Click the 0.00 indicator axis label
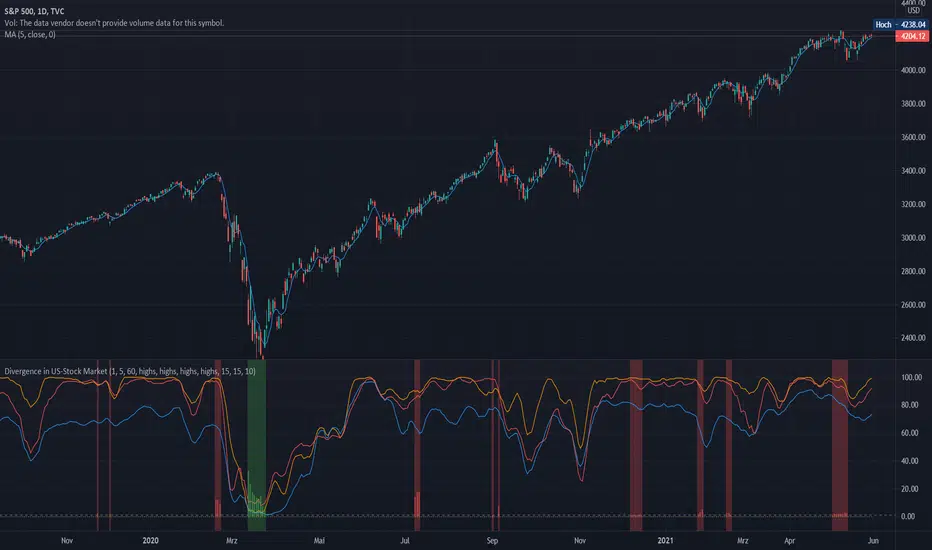The width and height of the screenshot is (932, 550). (908, 516)
